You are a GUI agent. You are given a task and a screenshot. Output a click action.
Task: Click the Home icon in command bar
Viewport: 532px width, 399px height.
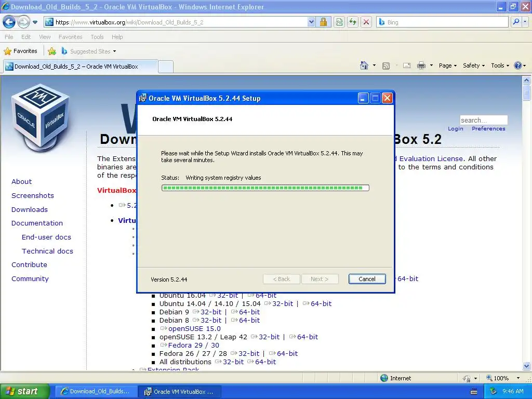364,65
